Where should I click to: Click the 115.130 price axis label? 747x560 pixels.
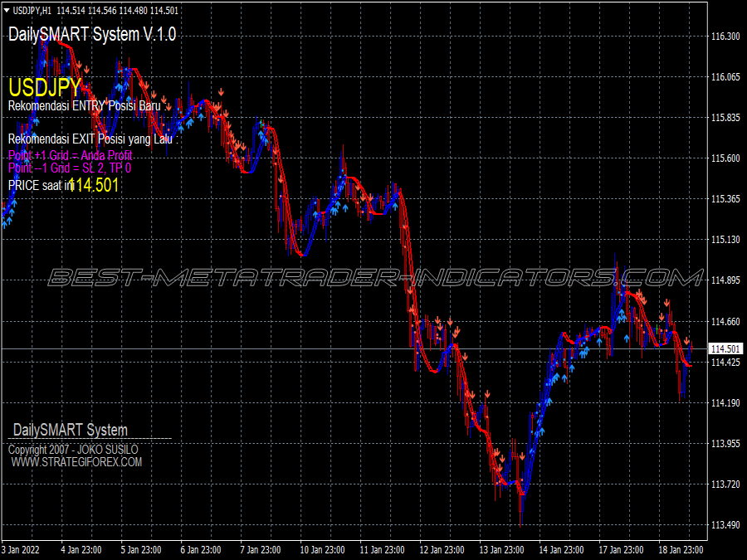[x=725, y=240]
